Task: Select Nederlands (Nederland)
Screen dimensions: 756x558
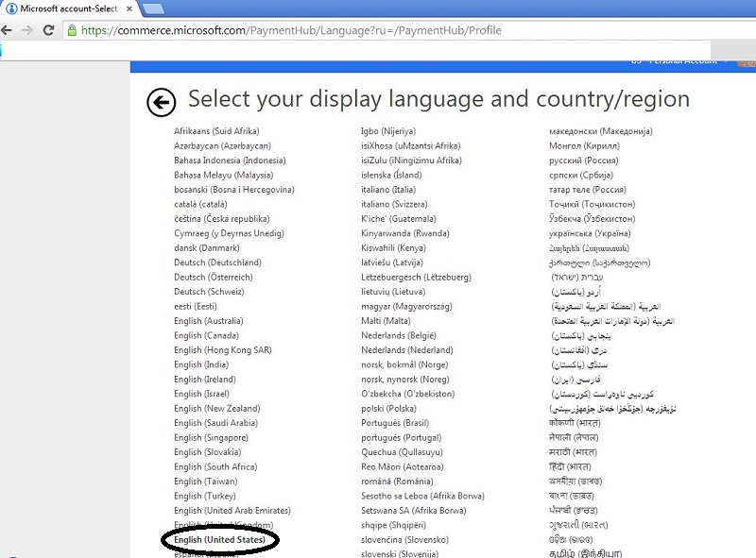Action: click(x=407, y=350)
